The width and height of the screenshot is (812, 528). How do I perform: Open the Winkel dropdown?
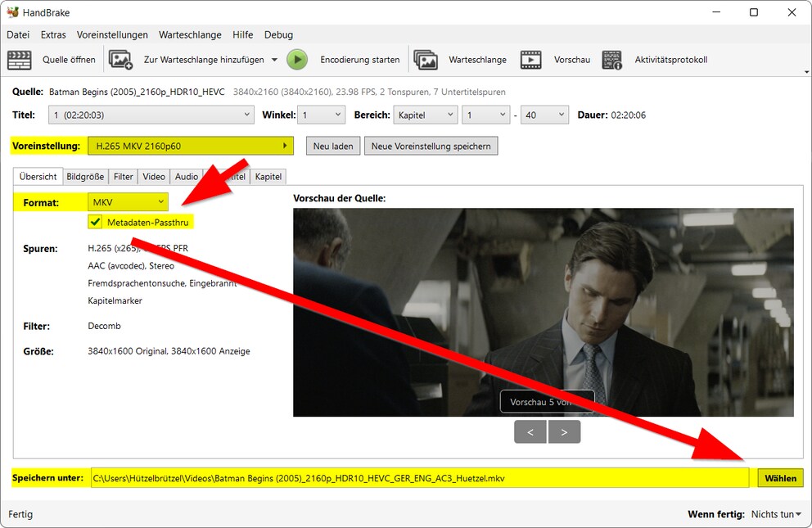tap(322, 115)
